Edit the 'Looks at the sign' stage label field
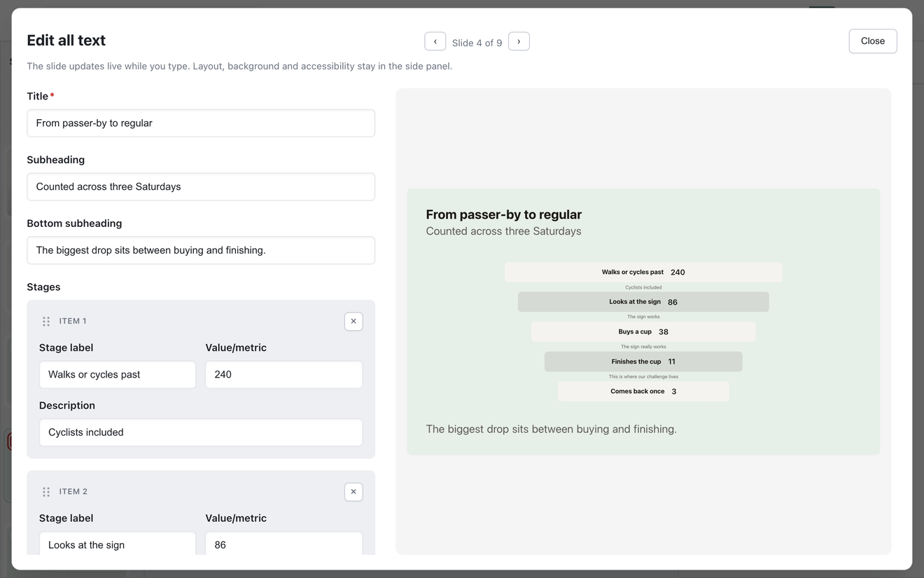The height and width of the screenshot is (578, 924). click(118, 544)
